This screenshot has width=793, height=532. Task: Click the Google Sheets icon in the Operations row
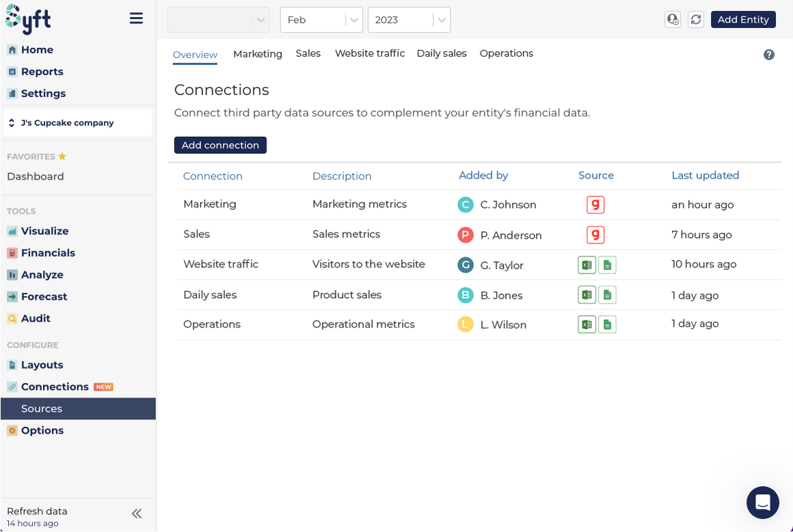pos(607,324)
